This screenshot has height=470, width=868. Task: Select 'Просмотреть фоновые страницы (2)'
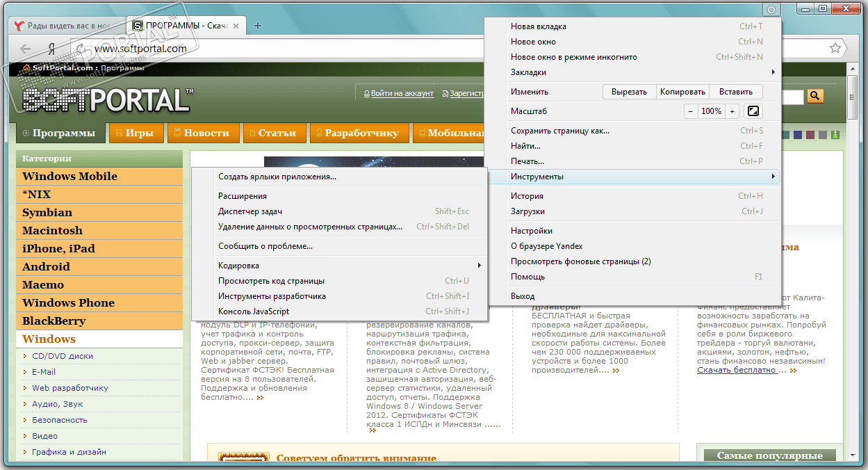click(x=632, y=261)
